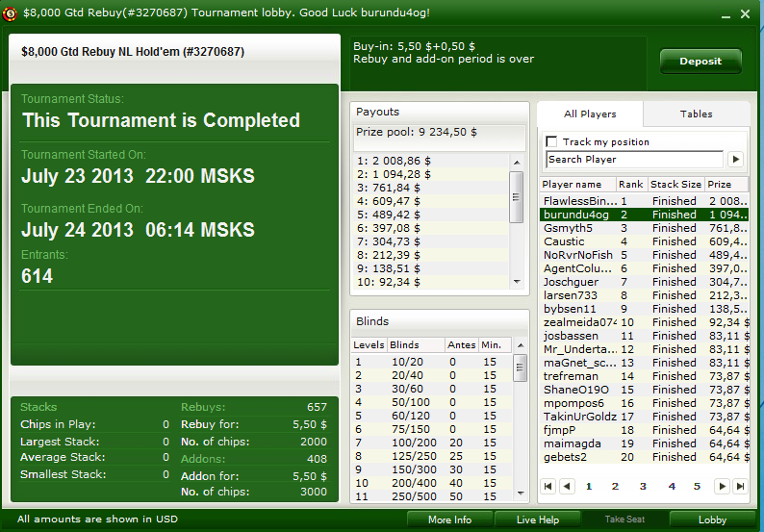Return to Lobby button

point(712,519)
